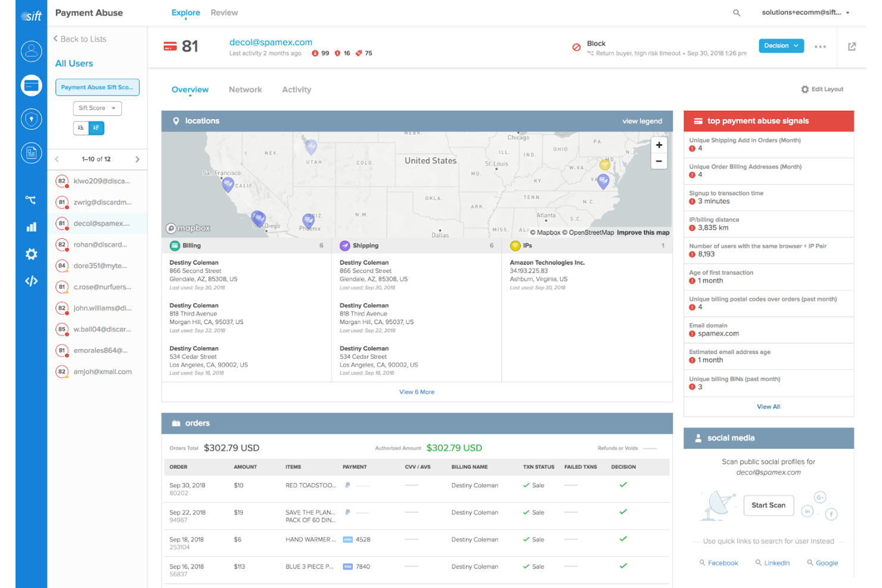Screen dimensions: 882x588
Task: Open the Sift Score sort dropdown
Action: [x=97, y=108]
